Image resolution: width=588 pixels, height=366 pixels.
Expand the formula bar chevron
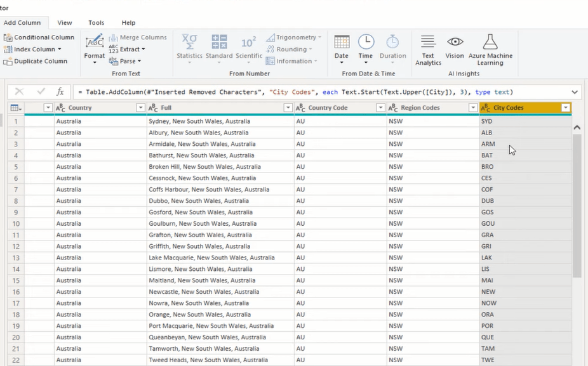(575, 92)
